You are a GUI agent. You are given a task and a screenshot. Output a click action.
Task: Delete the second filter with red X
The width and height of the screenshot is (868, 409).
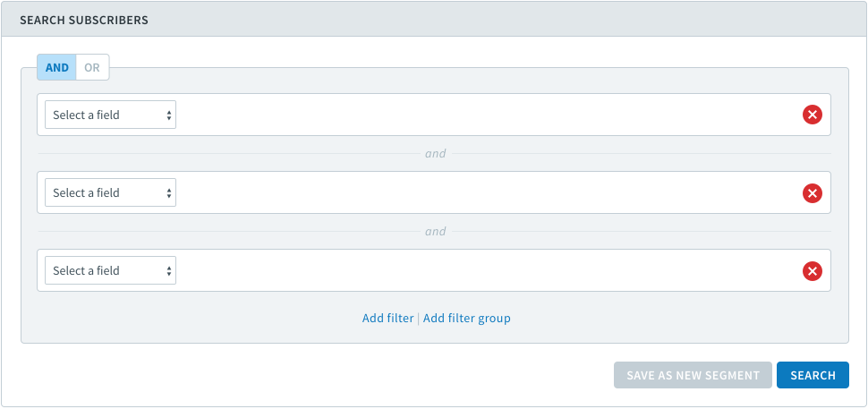(813, 193)
